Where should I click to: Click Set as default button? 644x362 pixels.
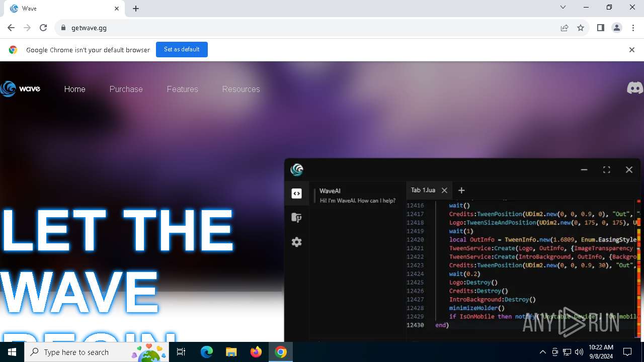(182, 49)
